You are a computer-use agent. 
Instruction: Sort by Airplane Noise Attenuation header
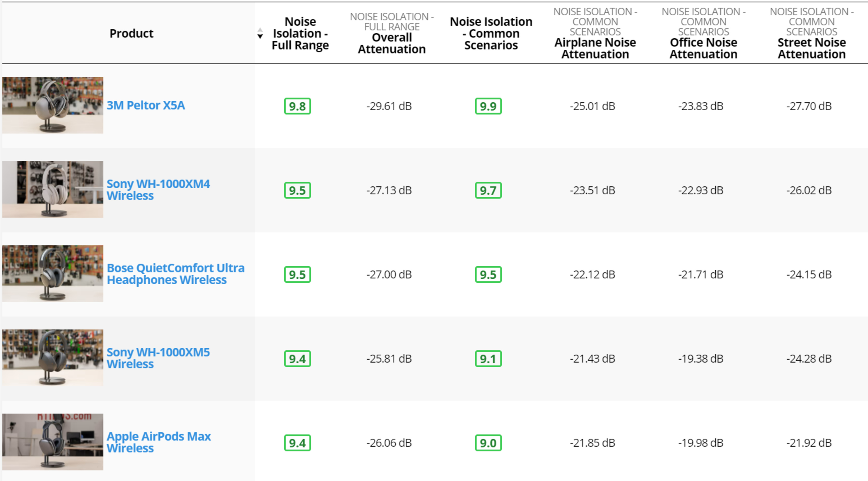(595, 48)
